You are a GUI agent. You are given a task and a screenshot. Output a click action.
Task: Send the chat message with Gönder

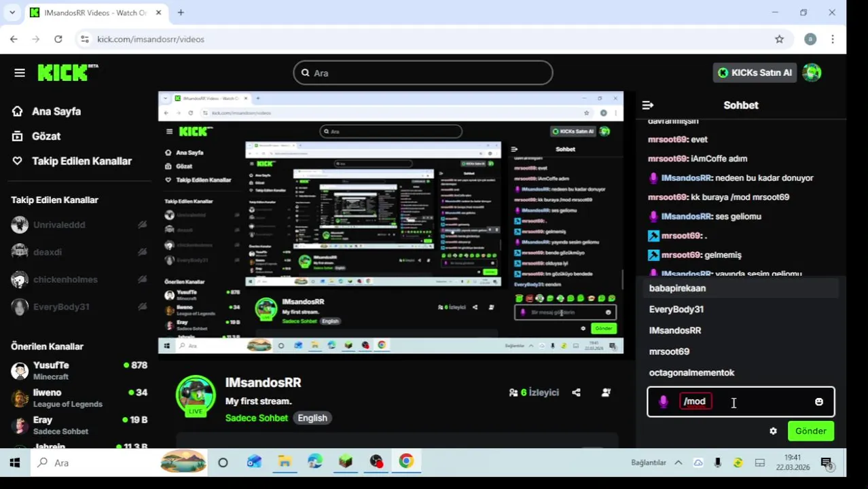811,431
